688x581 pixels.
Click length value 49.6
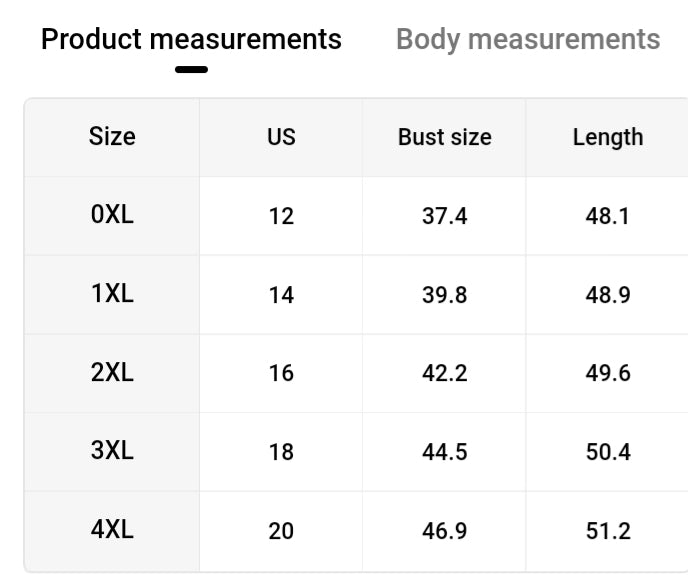pos(607,373)
